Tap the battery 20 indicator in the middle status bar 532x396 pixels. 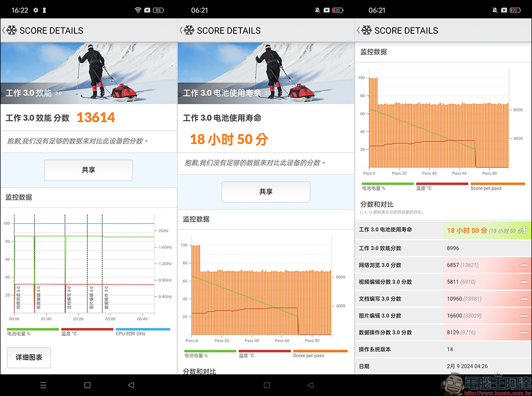(338, 10)
